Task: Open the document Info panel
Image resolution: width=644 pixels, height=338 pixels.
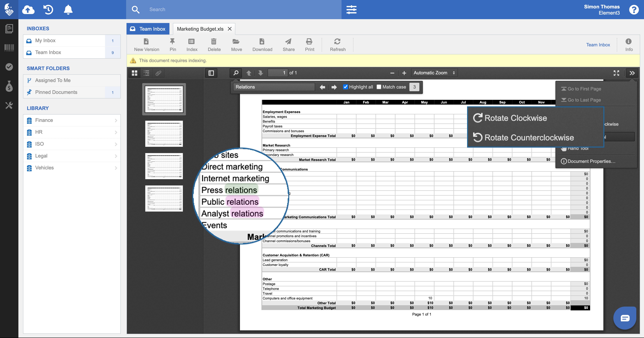Action: [x=629, y=45]
